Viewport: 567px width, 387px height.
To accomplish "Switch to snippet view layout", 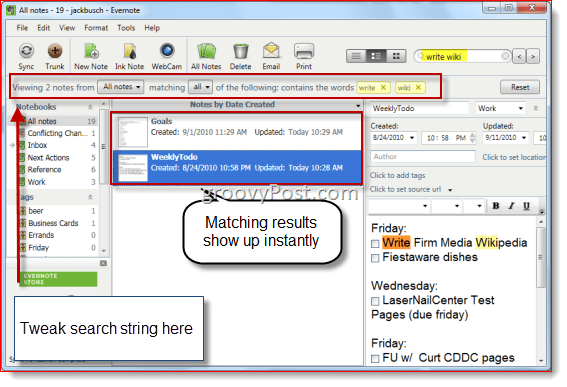I will point(376,56).
